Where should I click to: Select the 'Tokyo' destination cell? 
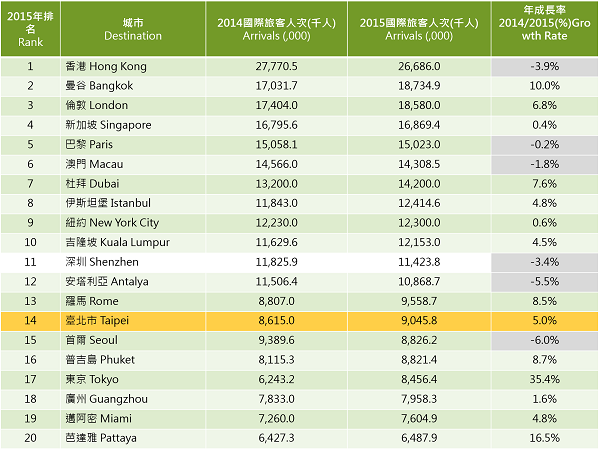pyautogui.click(x=133, y=379)
